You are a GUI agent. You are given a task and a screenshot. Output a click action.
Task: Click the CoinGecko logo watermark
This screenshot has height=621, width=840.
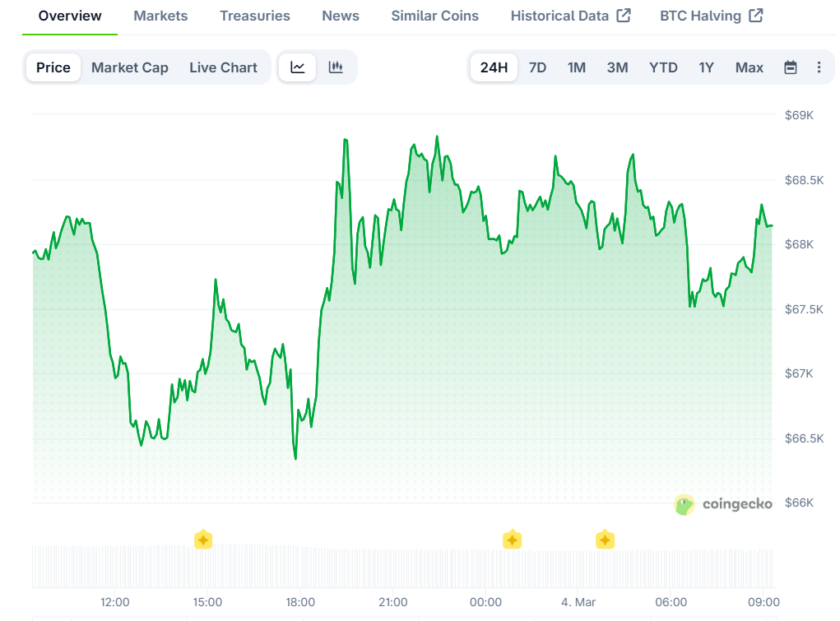(723, 504)
